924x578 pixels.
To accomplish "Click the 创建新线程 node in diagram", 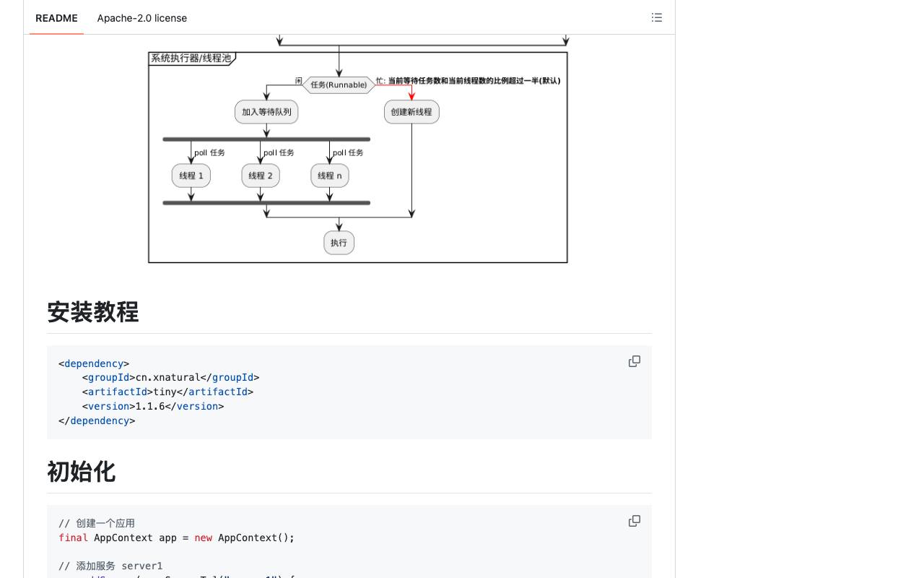I will point(411,112).
